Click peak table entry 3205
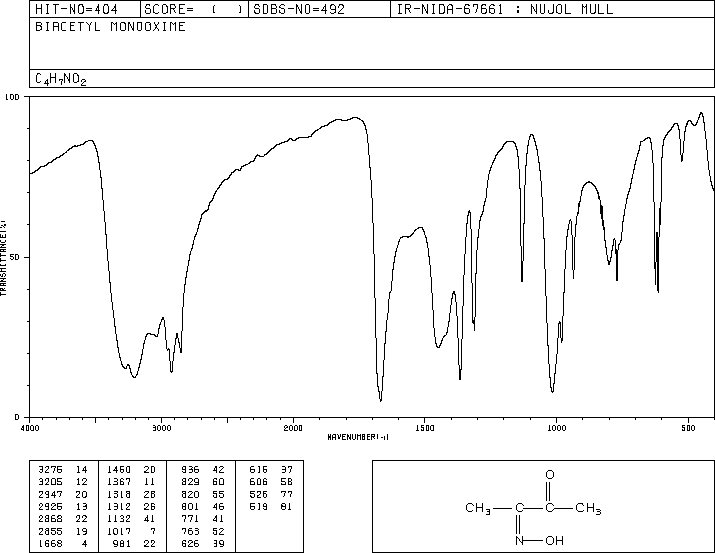The image size is (715, 553). pos(50,482)
